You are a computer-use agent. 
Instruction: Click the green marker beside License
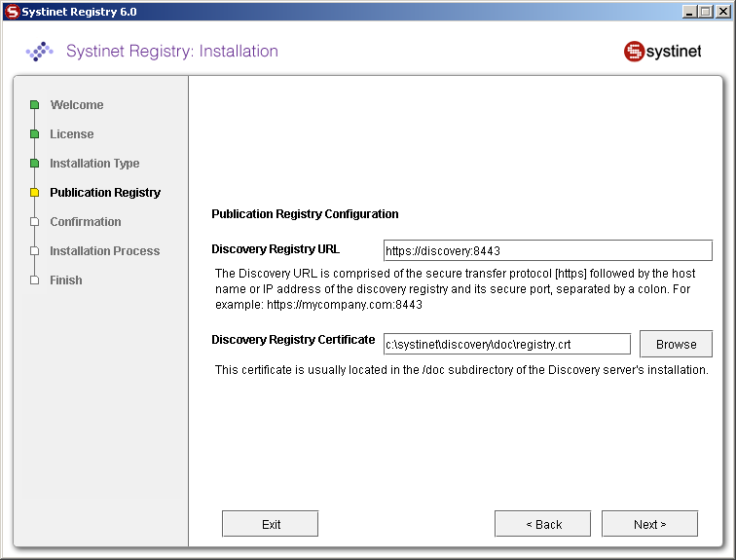(34, 134)
